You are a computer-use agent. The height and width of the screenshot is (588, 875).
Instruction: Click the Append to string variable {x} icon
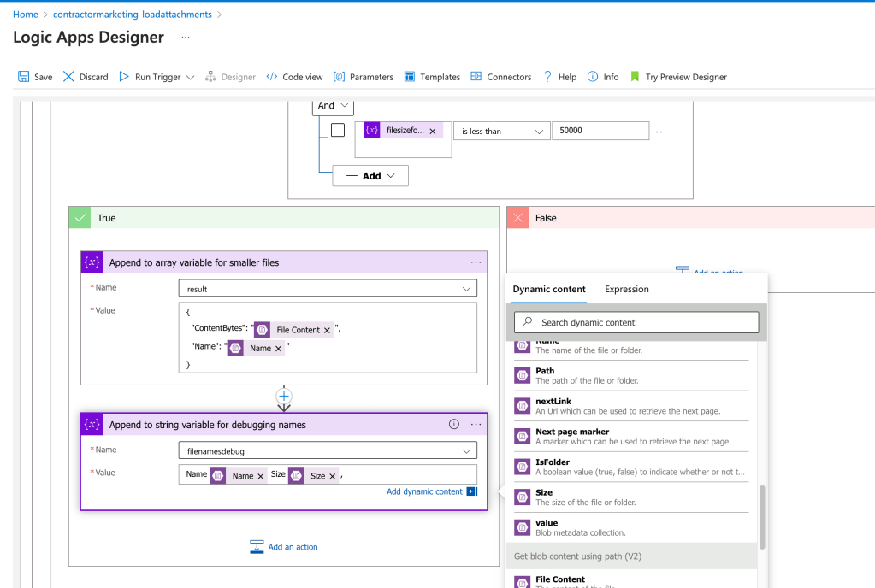(92, 425)
